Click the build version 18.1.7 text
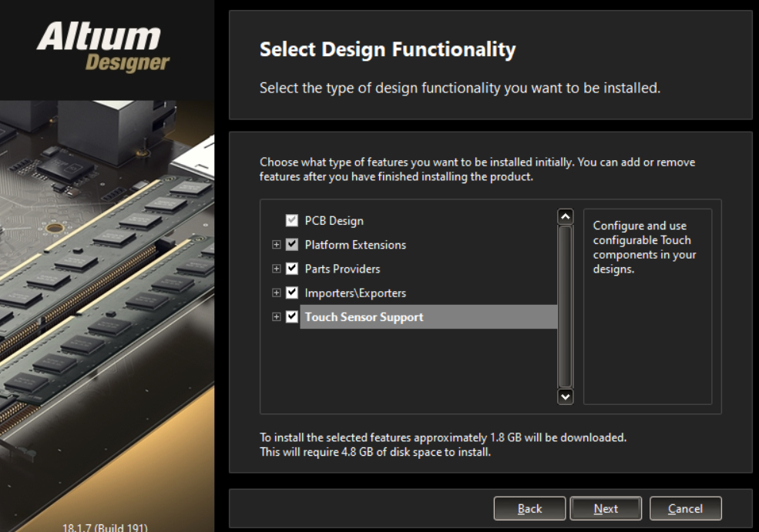The height and width of the screenshot is (532, 759). point(105,527)
